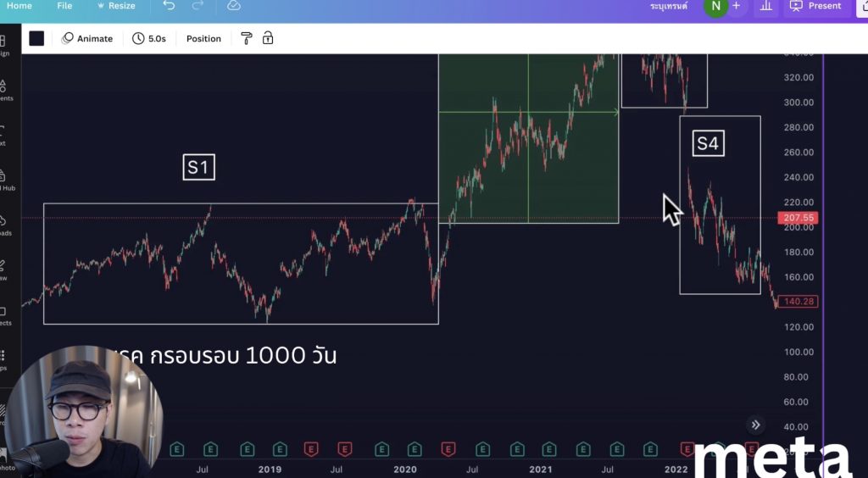
Task: Click the 220.00 price axis value
Action: [x=798, y=202]
